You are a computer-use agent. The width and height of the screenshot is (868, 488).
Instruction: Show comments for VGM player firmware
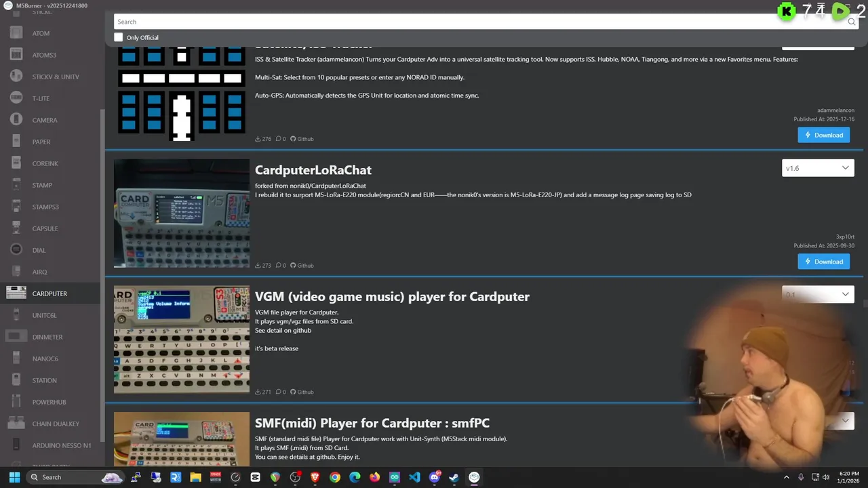tap(281, 392)
